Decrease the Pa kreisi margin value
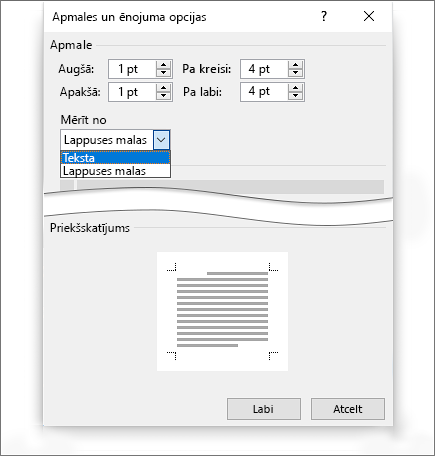Screen dimensions: 435x456 tap(295, 73)
